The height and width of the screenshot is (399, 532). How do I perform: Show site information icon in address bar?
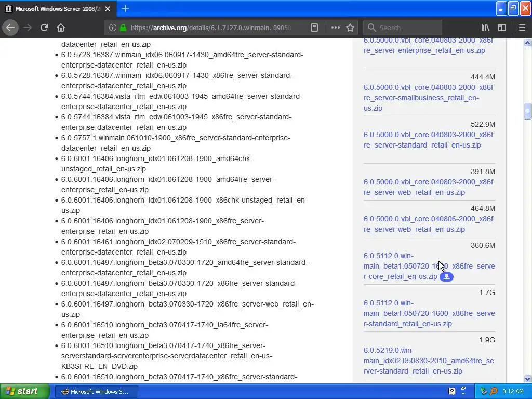113,28
